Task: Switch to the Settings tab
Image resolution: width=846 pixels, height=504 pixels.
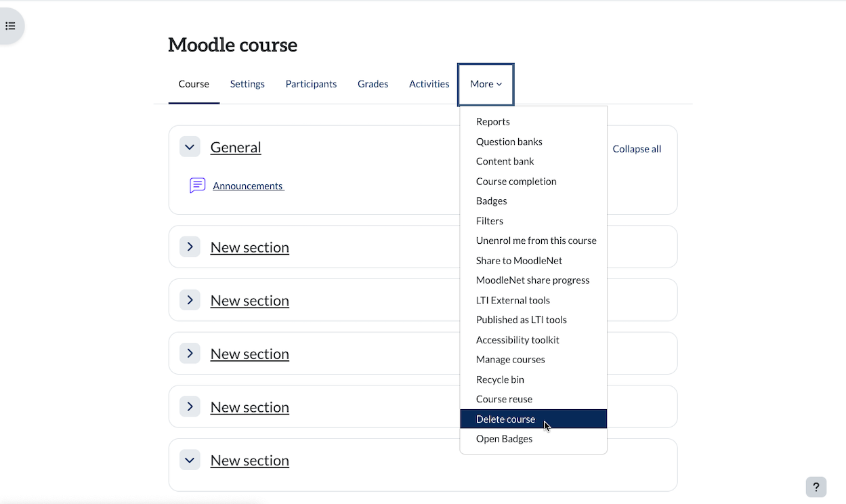Action: pyautogui.click(x=247, y=84)
